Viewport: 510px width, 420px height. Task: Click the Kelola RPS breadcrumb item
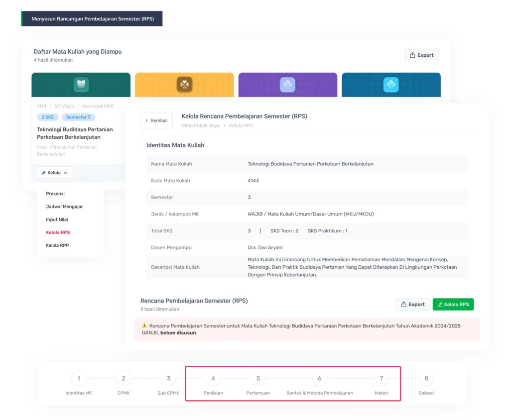(x=241, y=125)
